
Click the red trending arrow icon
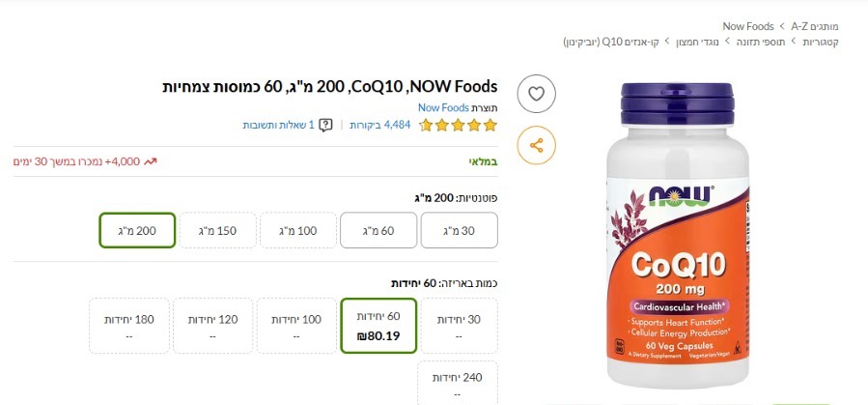[151, 160]
